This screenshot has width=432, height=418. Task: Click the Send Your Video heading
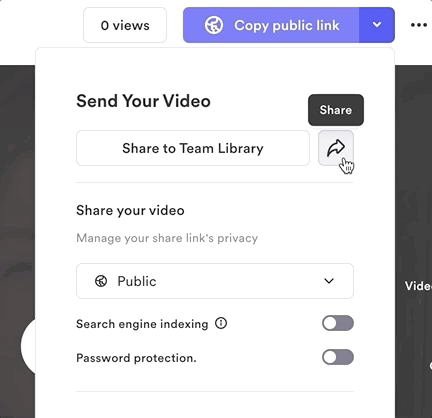click(143, 101)
